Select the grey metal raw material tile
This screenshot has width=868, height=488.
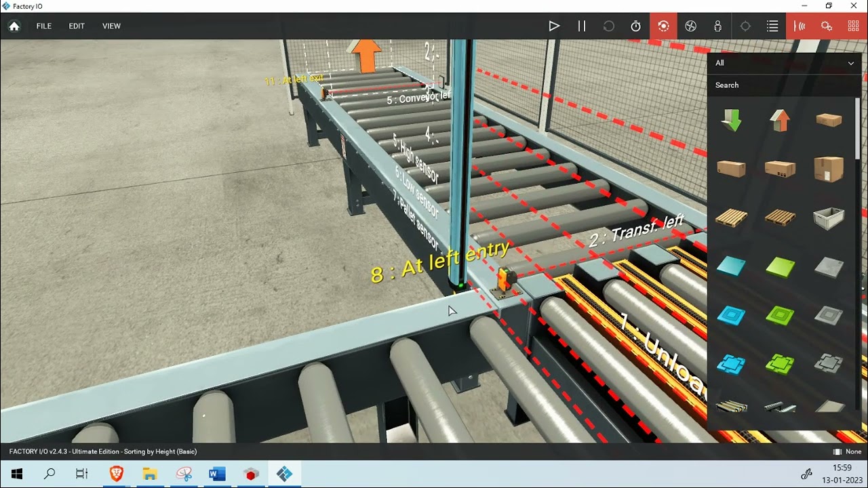click(x=829, y=266)
